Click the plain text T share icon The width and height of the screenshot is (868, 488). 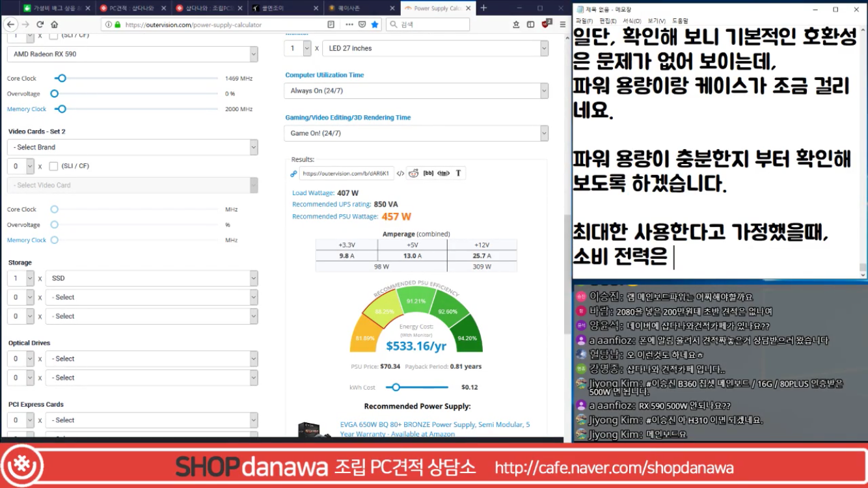click(458, 173)
